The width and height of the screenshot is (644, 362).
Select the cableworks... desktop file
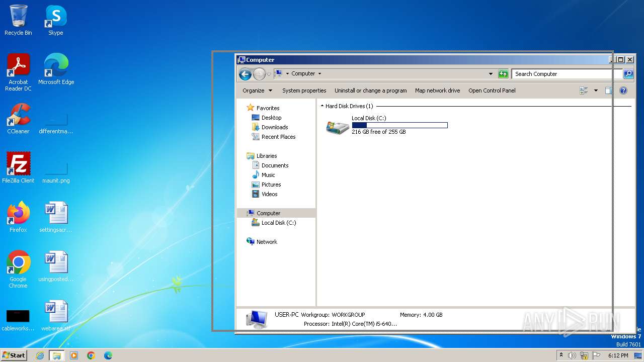click(18, 320)
